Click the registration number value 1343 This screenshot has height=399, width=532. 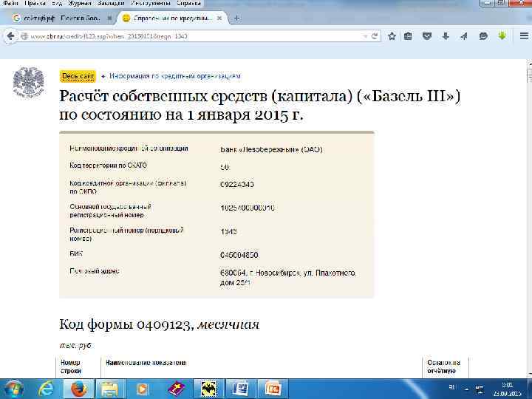tap(228, 232)
